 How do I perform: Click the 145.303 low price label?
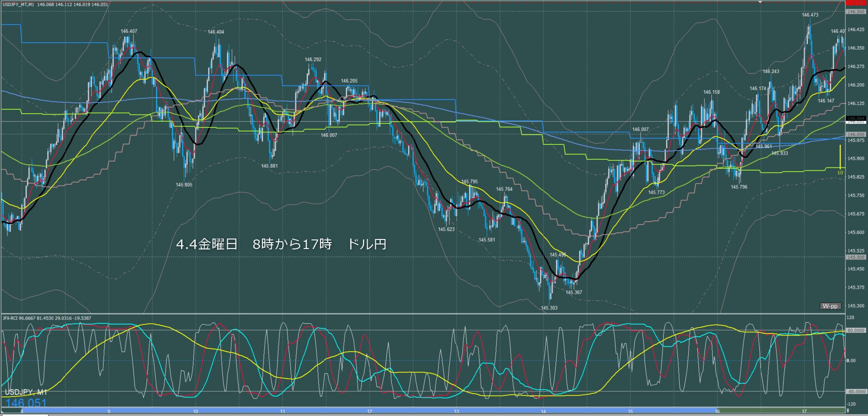[x=549, y=308]
